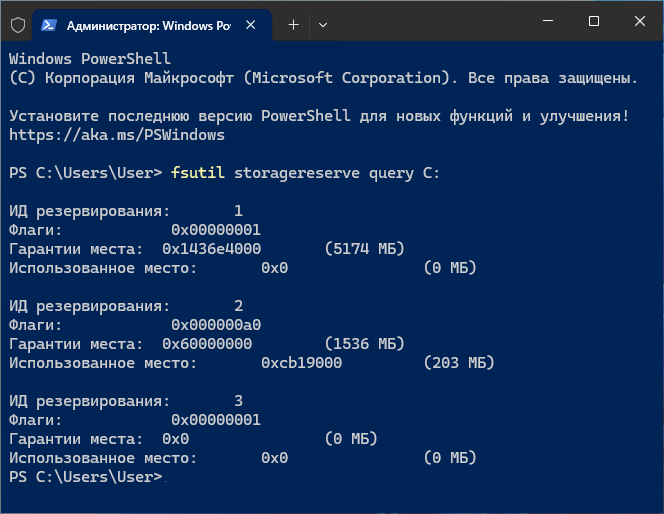Image resolution: width=664 pixels, height=514 pixels.
Task: Click the storagereserve query C: arguments
Action: tap(336, 173)
